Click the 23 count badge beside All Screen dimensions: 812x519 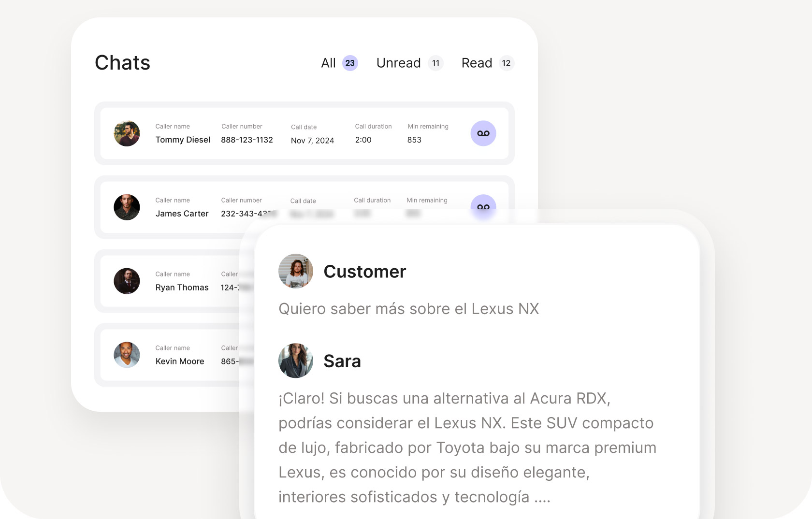pyautogui.click(x=350, y=63)
